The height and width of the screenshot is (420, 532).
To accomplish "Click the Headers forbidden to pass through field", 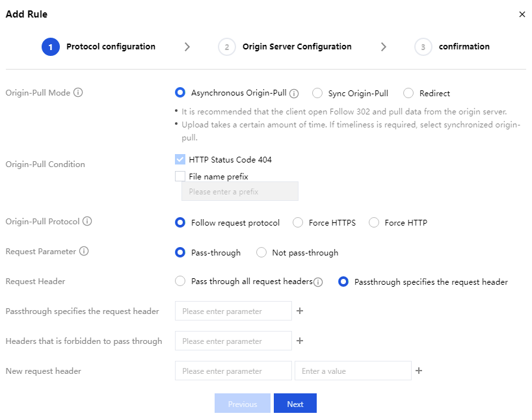I will pyautogui.click(x=233, y=341).
